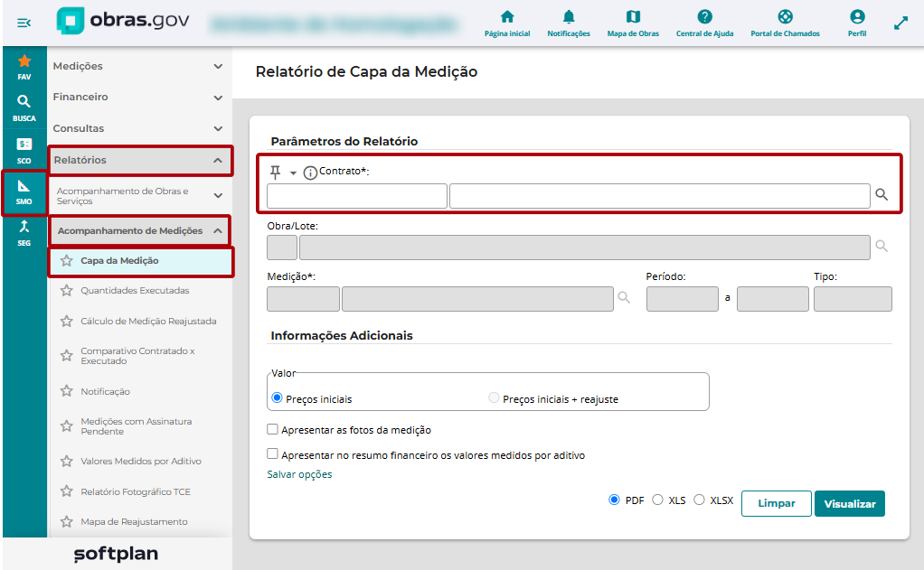Choose PDF output format

tap(614, 500)
